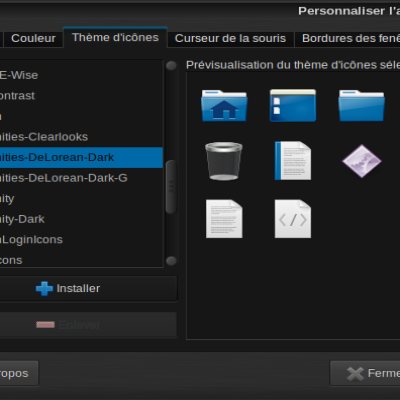Image resolution: width=400 pixels, height=400 pixels.
Task: Click the scrollbar down arrow in theme list
Action: click(x=171, y=261)
